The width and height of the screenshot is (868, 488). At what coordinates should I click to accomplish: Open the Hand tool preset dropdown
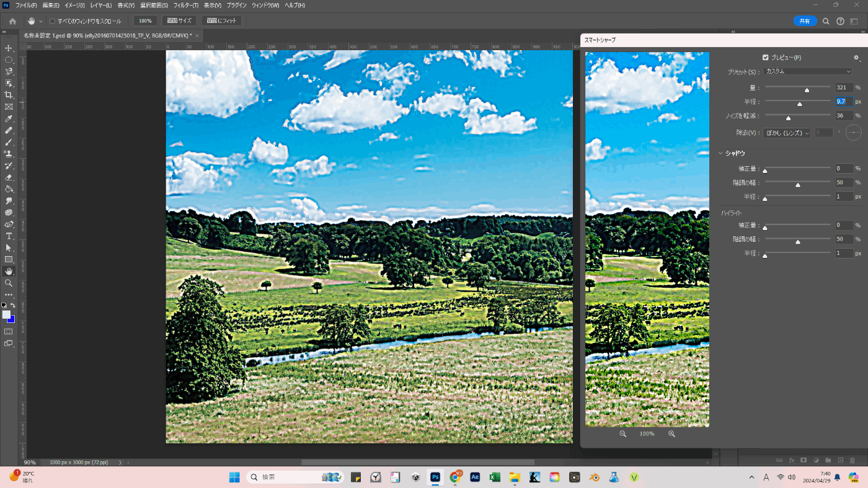point(42,21)
